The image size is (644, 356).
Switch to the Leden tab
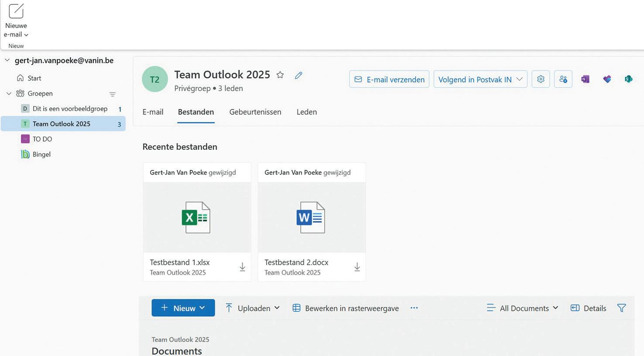[x=307, y=112]
